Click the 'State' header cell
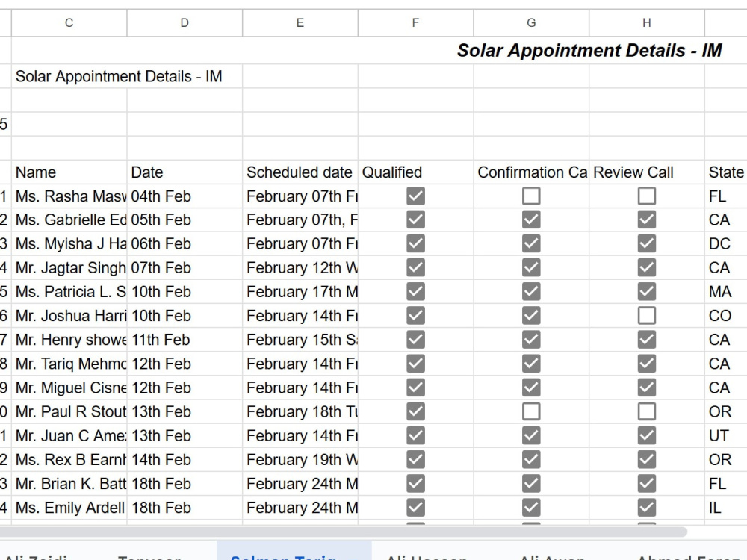747x560 pixels. (725, 172)
